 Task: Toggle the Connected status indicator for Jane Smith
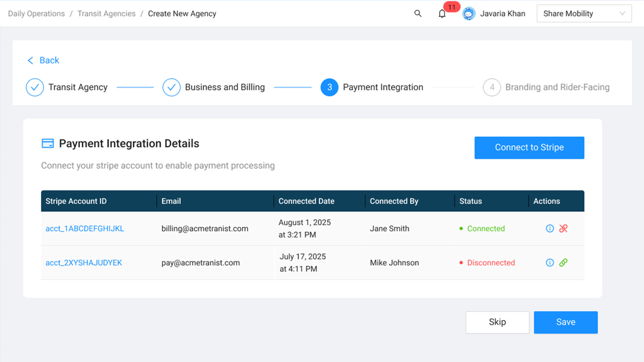click(482, 229)
